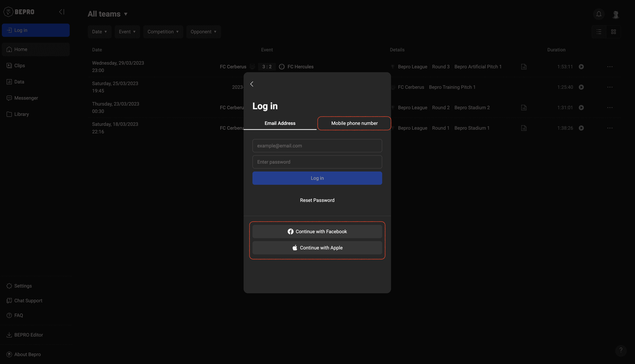
Task: Collapse the sidebar with arrow icon
Action: pyautogui.click(x=62, y=12)
